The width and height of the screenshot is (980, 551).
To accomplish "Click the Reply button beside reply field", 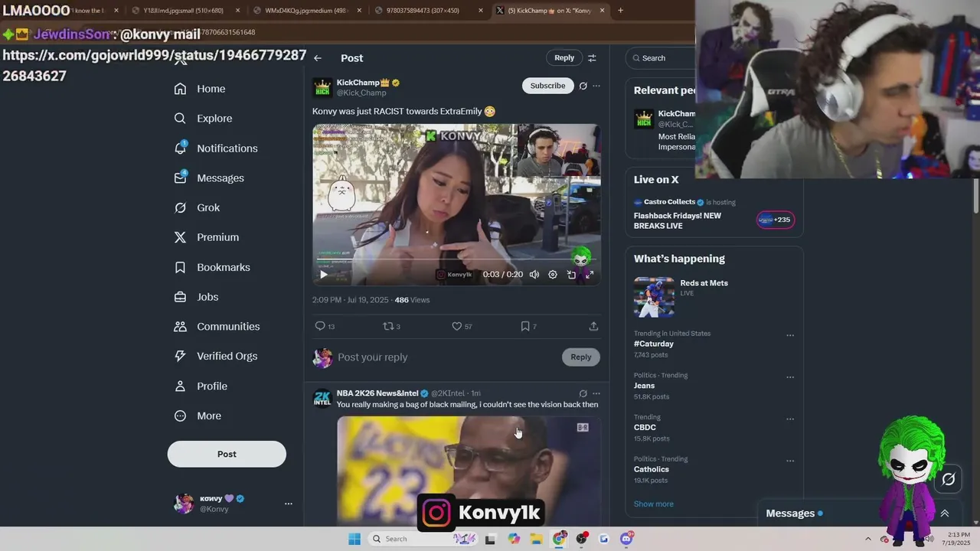I will click(x=581, y=357).
